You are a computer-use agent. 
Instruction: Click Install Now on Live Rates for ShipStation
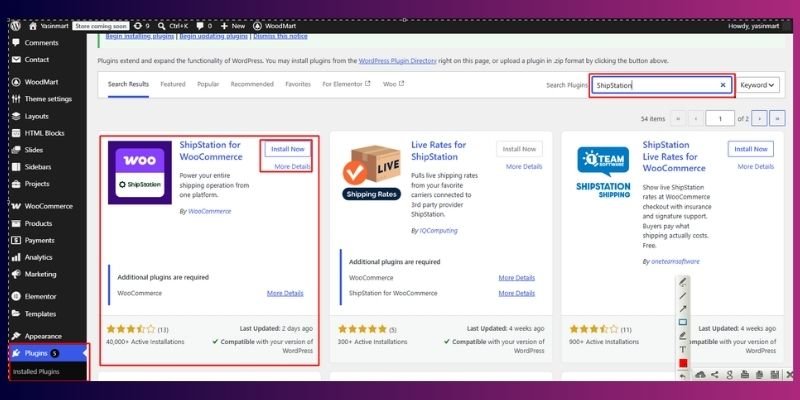click(519, 149)
